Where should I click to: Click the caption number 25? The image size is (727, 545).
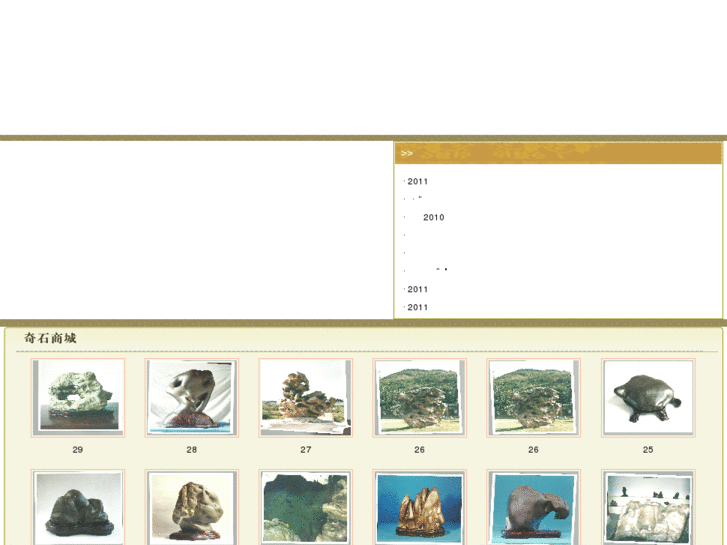648,449
